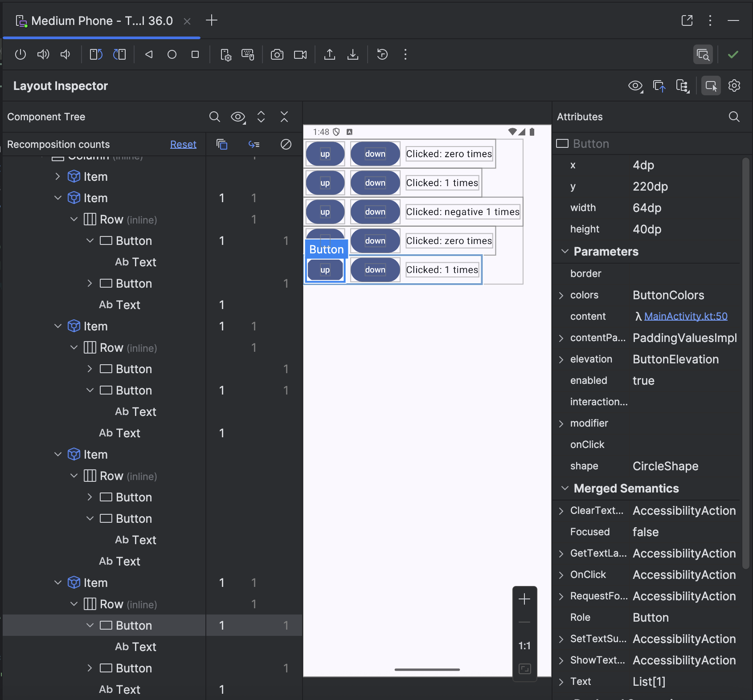The image size is (753, 700).
Task: Open the emulator power button control
Action: 20,54
